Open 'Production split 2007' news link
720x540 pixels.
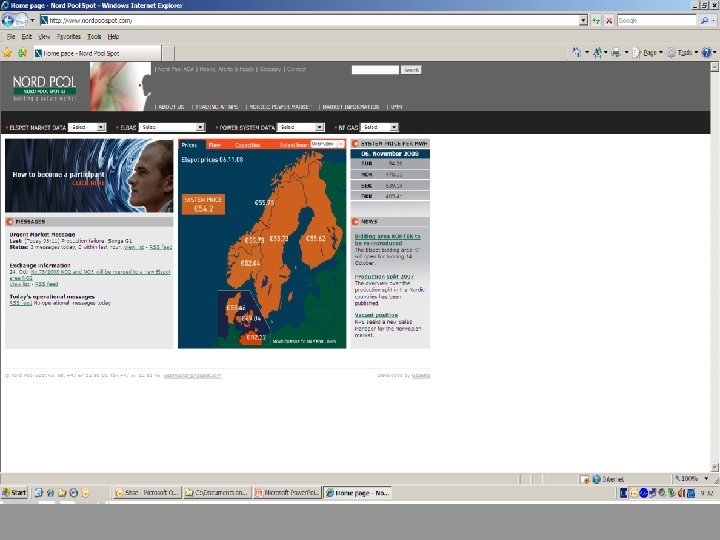pos(384,277)
